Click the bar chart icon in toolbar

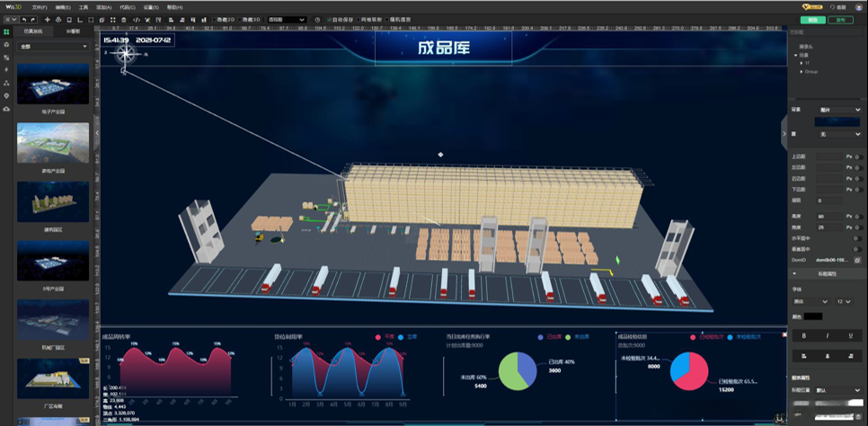(x=204, y=20)
